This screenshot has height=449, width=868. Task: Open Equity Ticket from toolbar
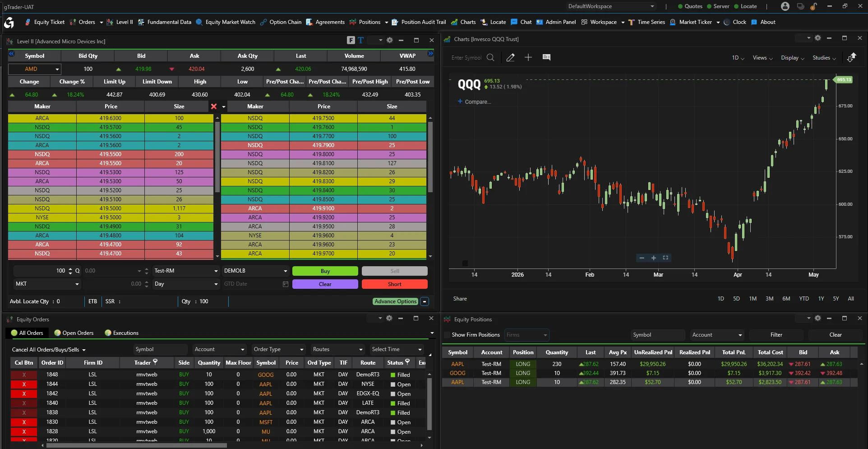coord(45,22)
